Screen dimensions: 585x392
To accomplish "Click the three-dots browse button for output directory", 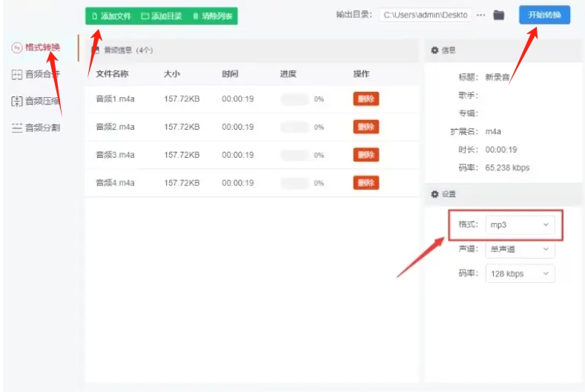I will (x=481, y=16).
